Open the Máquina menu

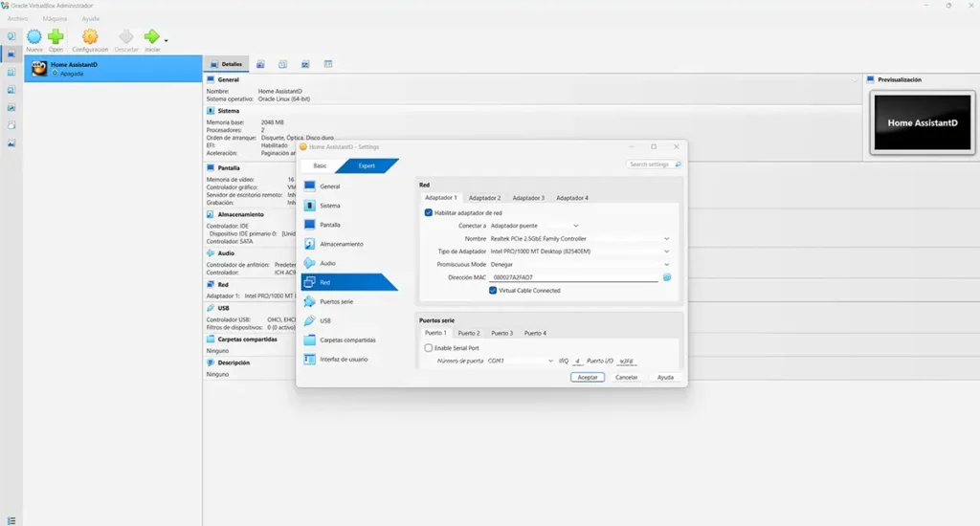pos(55,19)
